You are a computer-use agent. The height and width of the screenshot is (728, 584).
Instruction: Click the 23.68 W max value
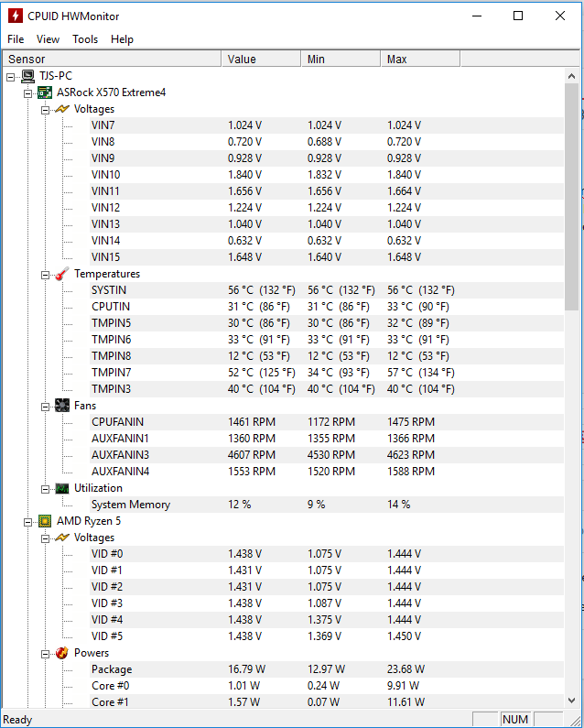coord(406,669)
